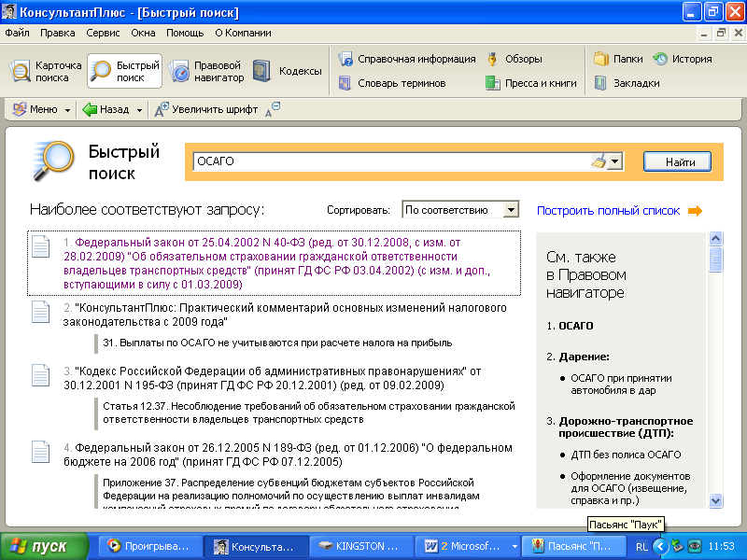This screenshot has width=747, height=560.
Task: Click navigator panel scrollbar up arrow
Action: coord(715,238)
